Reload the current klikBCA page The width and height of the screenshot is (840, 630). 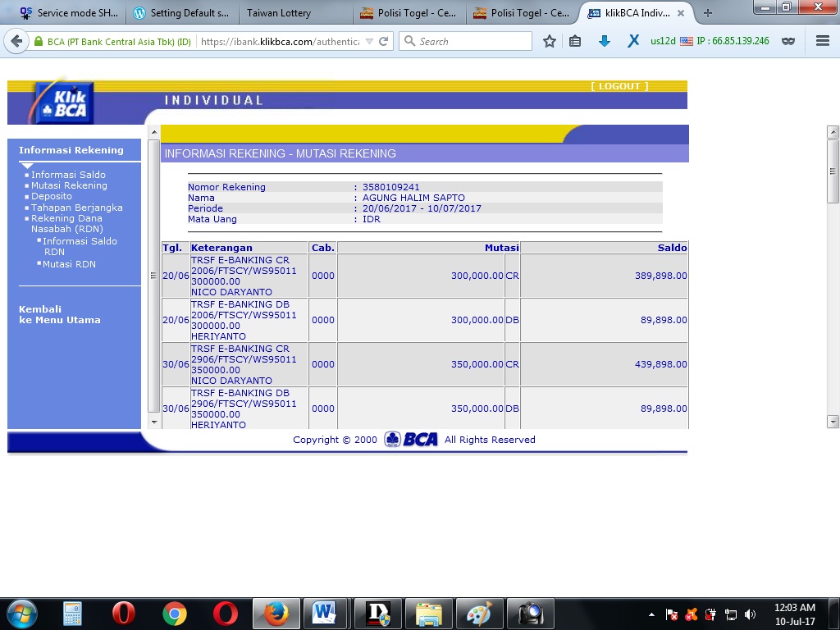tap(383, 41)
